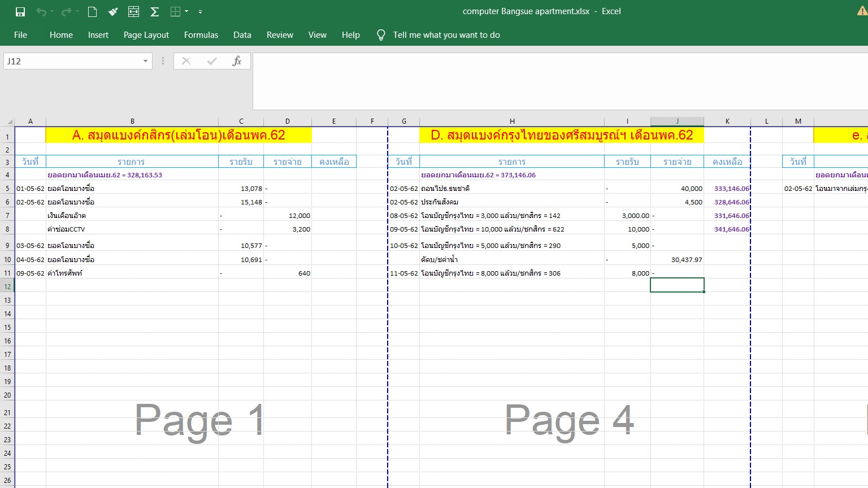The width and height of the screenshot is (868, 488).
Task: Expand the Borders dropdown arrow
Action: point(186,11)
